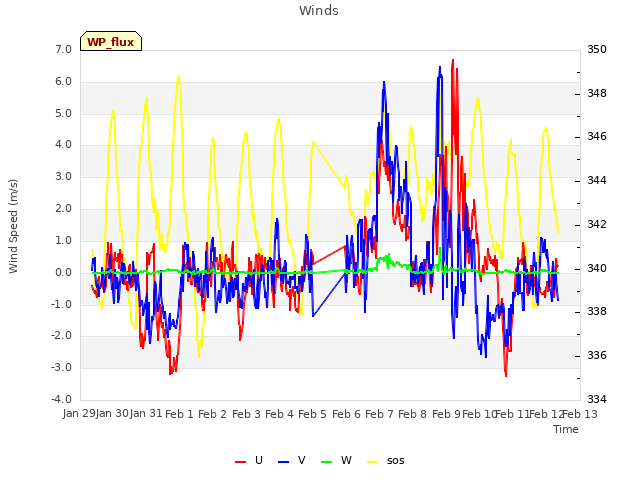Image resolution: width=640 pixels, height=480 pixels.
Task: Click the 346 right axis value
Action: click(x=597, y=136)
